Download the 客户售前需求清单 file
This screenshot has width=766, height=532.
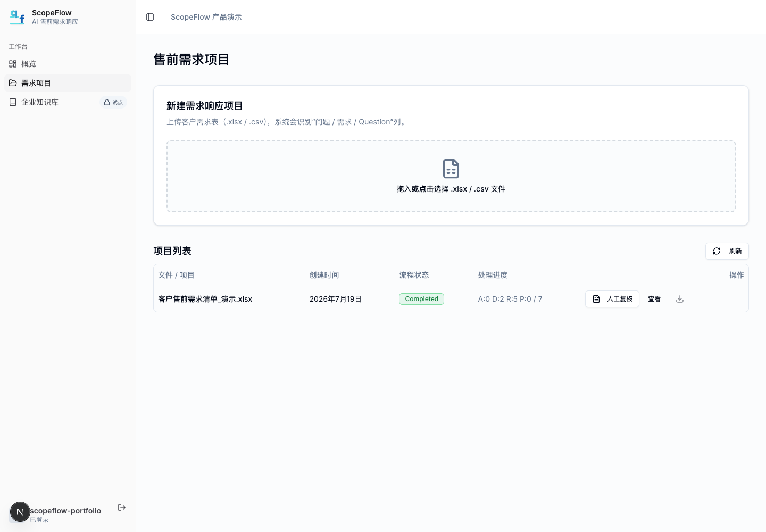[680, 299]
